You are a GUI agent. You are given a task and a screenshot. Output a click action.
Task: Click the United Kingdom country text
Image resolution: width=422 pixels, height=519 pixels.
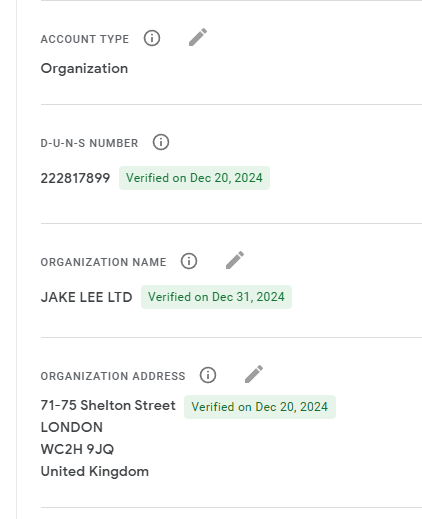pyautogui.click(x=95, y=472)
